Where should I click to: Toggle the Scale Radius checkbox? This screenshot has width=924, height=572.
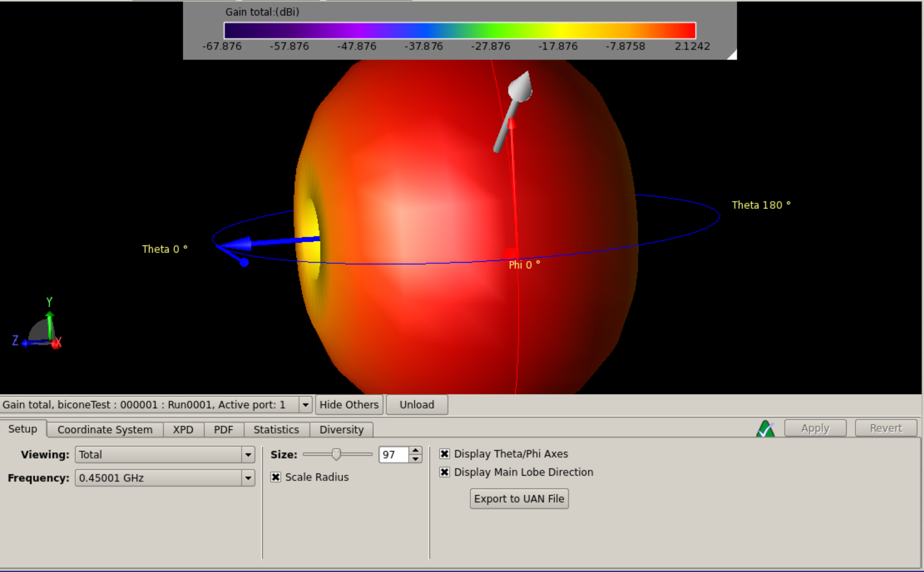point(276,477)
